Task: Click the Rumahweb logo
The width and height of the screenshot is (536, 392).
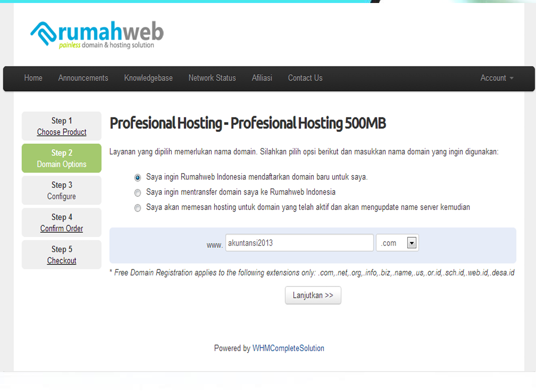Action: click(x=97, y=35)
